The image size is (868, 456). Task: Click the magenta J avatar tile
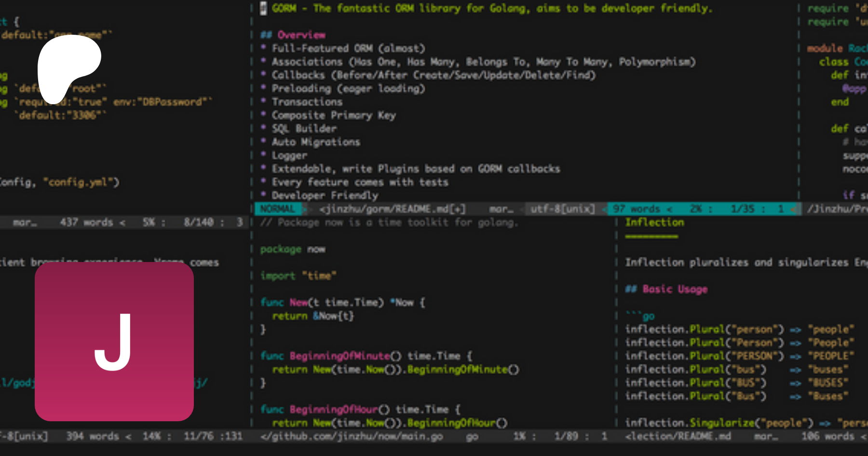(114, 342)
